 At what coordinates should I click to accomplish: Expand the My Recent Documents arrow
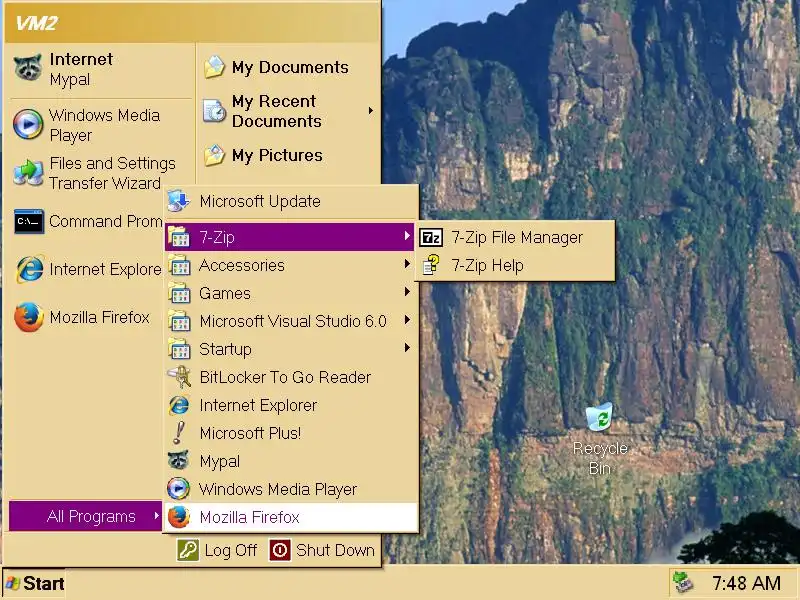coord(370,111)
